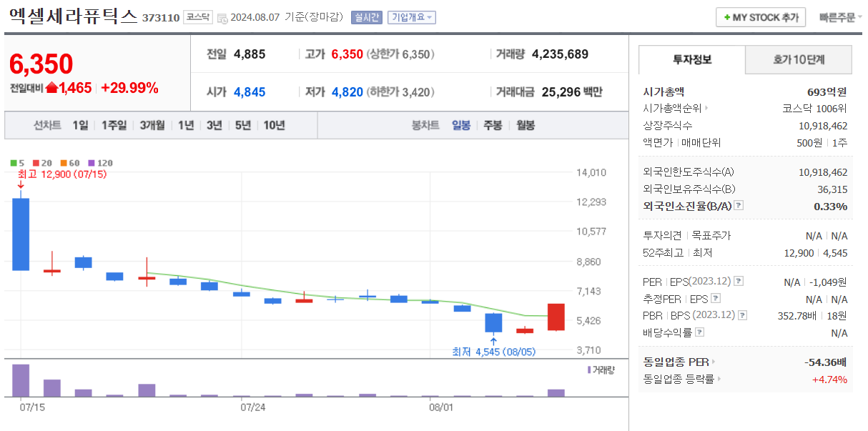Click the 최저 4,545 (08/05) label
868x431 pixels.
pos(493,352)
